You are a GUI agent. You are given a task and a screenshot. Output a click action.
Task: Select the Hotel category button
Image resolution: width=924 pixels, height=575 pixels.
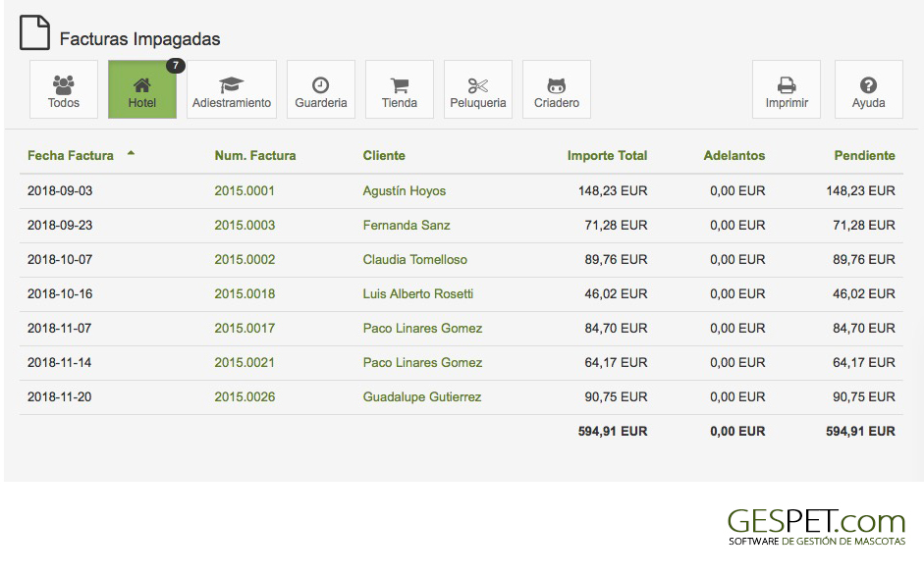pyautogui.click(x=142, y=89)
